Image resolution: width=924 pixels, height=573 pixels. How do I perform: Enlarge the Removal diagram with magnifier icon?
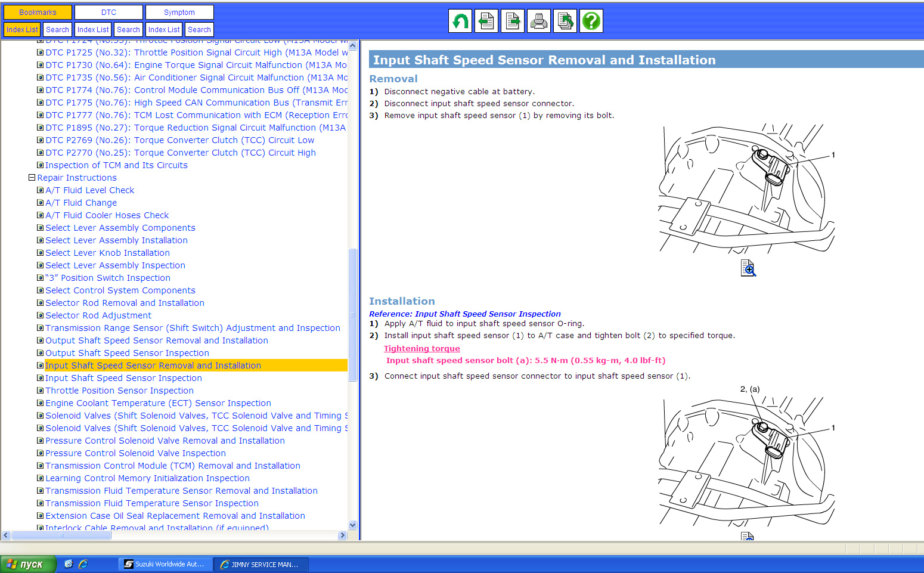tap(748, 268)
